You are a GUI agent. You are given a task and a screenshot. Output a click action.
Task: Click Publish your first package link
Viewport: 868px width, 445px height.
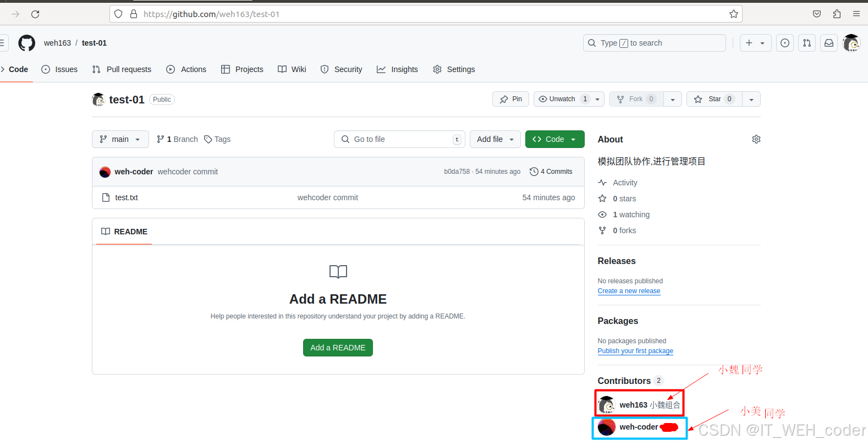(635, 351)
